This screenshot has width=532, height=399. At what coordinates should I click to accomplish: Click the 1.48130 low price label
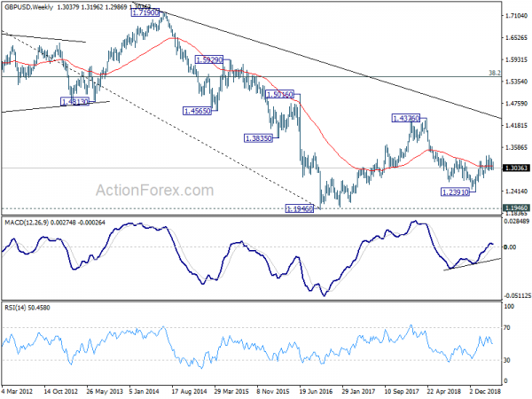pyautogui.click(x=74, y=101)
